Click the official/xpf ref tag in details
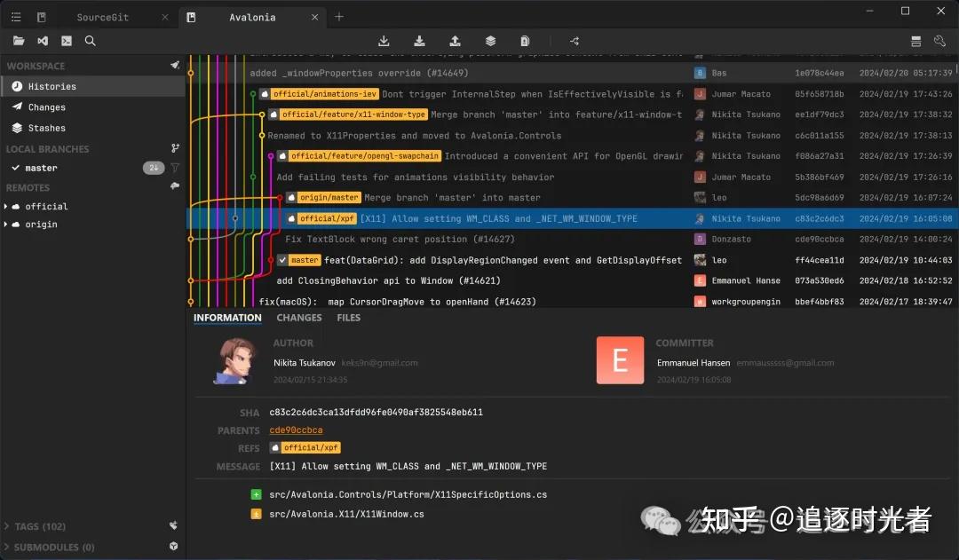Image resolution: width=959 pixels, height=560 pixels. 305,447
